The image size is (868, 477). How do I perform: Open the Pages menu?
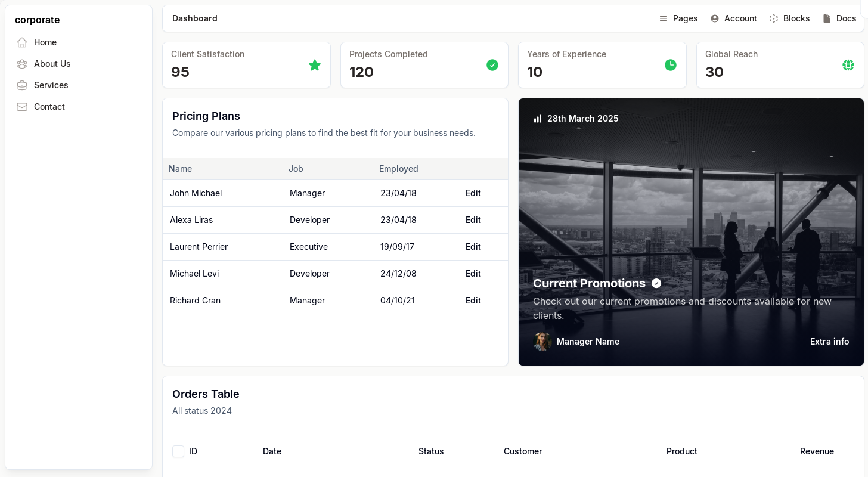click(678, 18)
